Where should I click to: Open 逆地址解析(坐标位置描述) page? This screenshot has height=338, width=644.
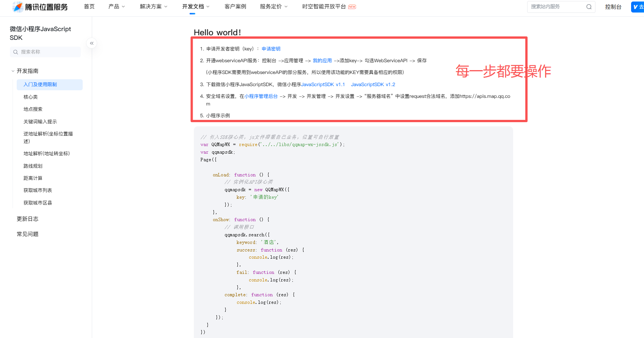coord(48,138)
